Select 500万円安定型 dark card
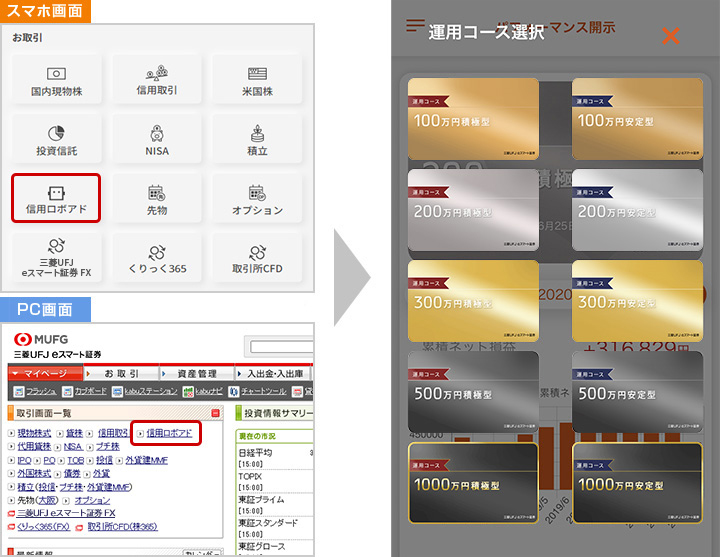This screenshot has width=720, height=557. [637, 392]
